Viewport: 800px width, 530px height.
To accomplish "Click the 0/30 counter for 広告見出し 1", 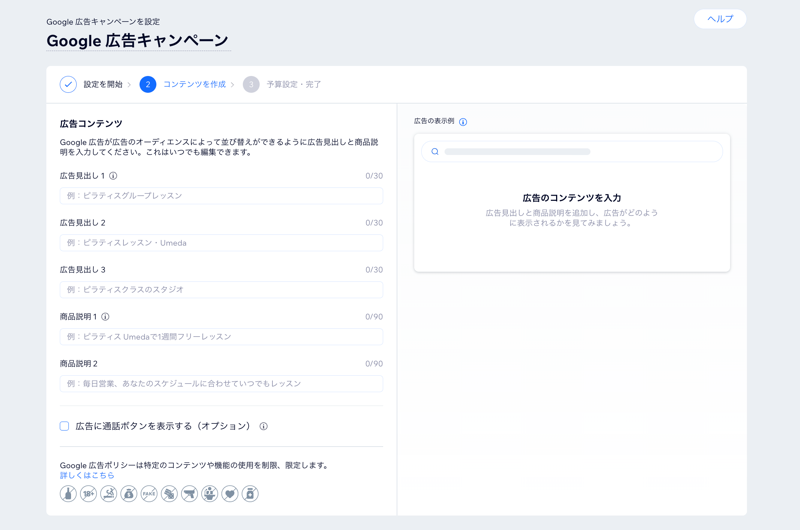I will 374,176.
